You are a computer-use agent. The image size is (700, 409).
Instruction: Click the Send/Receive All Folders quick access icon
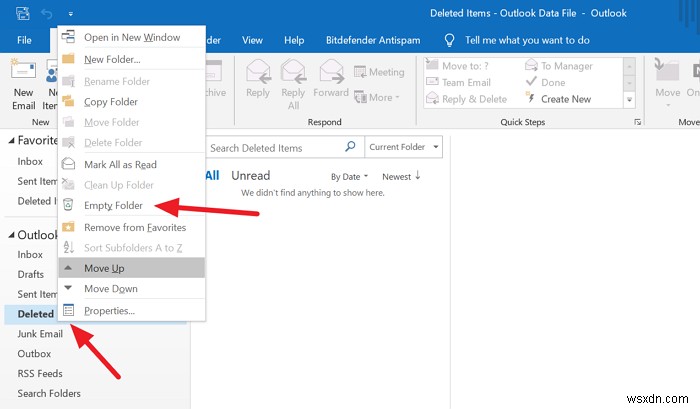pos(23,13)
